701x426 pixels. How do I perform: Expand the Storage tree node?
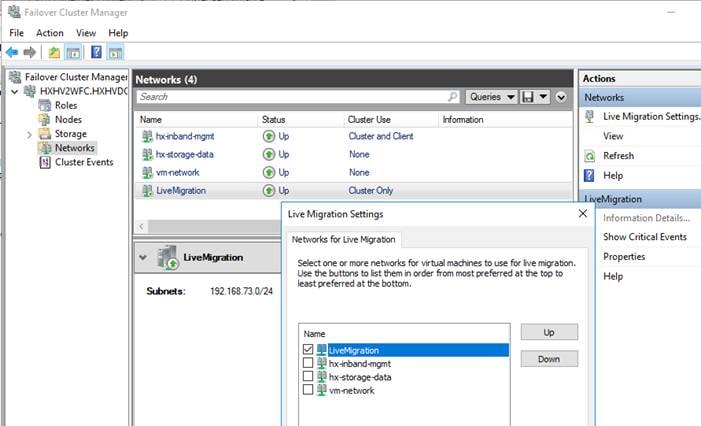click(x=30, y=134)
